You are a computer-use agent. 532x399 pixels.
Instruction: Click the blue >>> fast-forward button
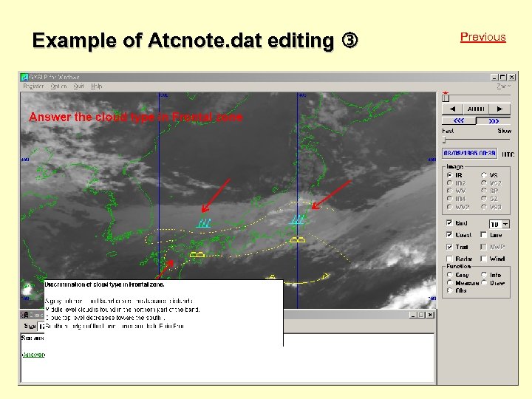(x=494, y=120)
